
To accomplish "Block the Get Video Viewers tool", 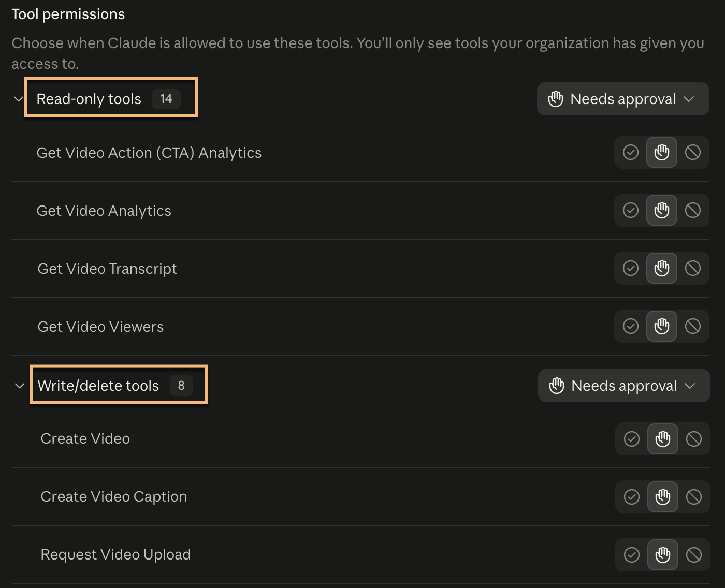I will click(x=693, y=327).
